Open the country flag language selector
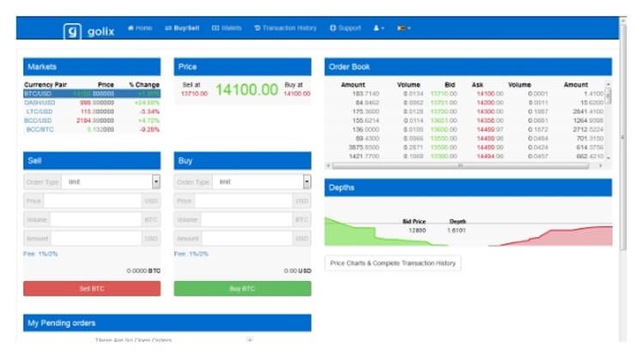The width and height of the screenshot is (644, 355). 403,28
